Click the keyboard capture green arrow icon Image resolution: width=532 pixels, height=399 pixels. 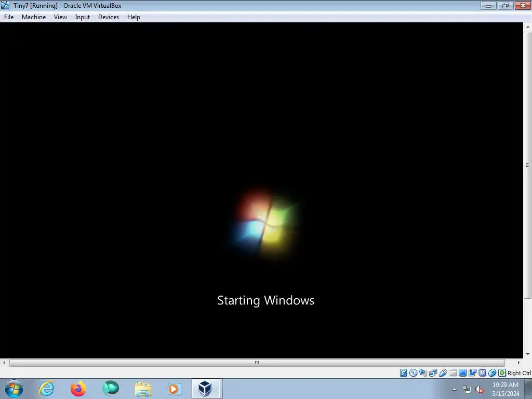pyautogui.click(x=502, y=373)
